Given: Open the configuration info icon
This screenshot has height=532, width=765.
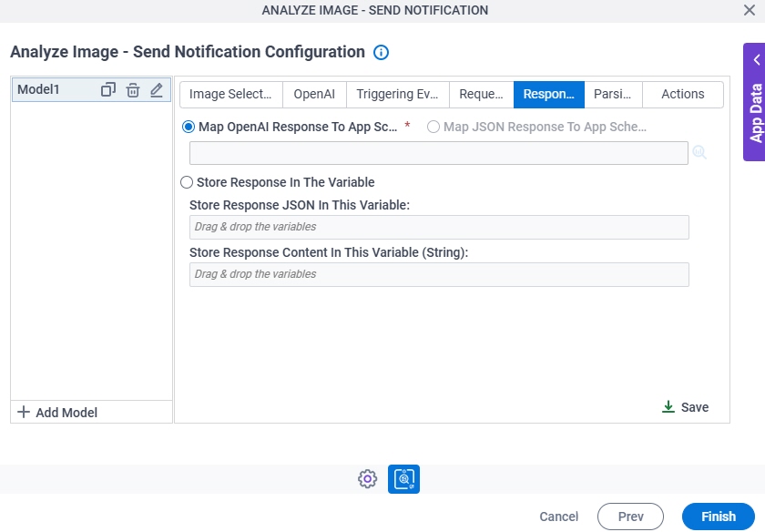Looking at the screenshot, I should click(x=381, y=52).
